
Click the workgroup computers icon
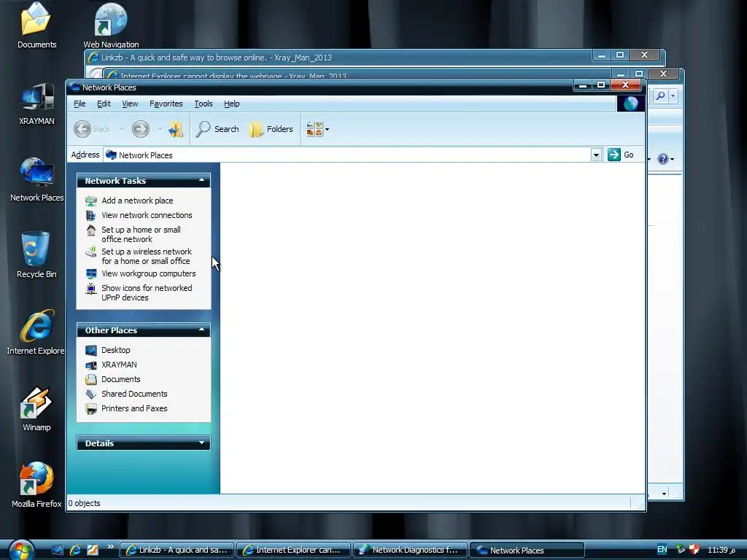pos(91,274)
